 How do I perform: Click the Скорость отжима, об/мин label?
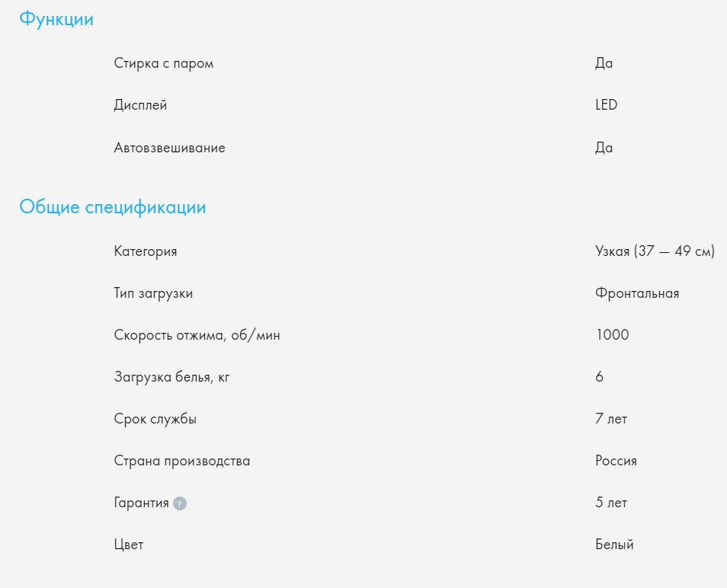[197, 335]
